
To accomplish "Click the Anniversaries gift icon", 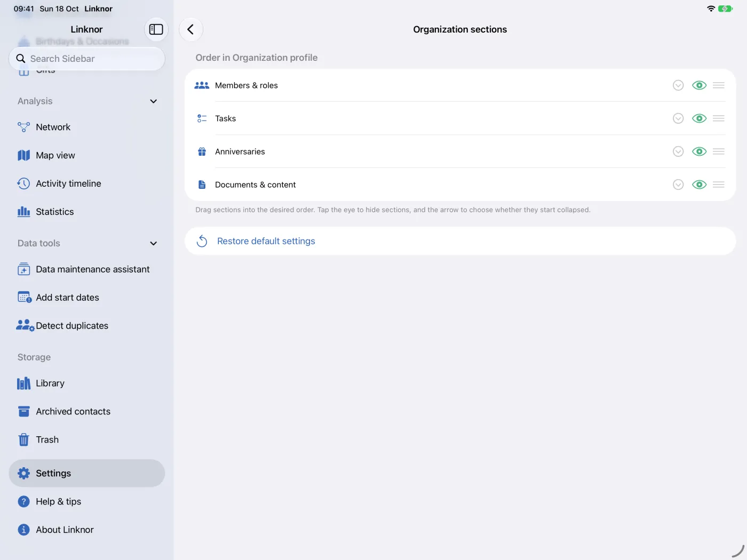I will coord(202,151).
